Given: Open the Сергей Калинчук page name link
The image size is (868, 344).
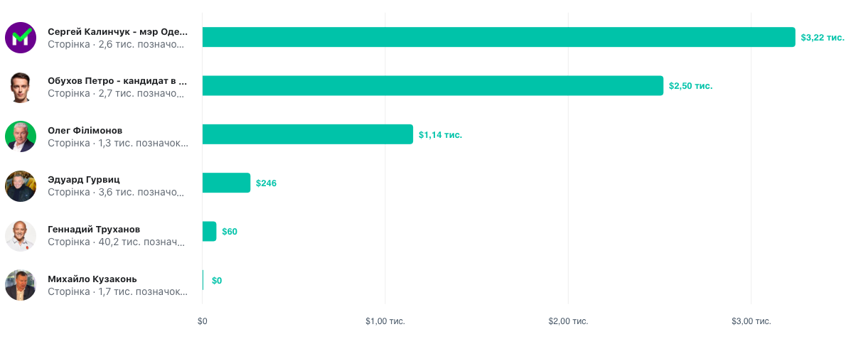Looking at the screenshot, I should 117,31.
